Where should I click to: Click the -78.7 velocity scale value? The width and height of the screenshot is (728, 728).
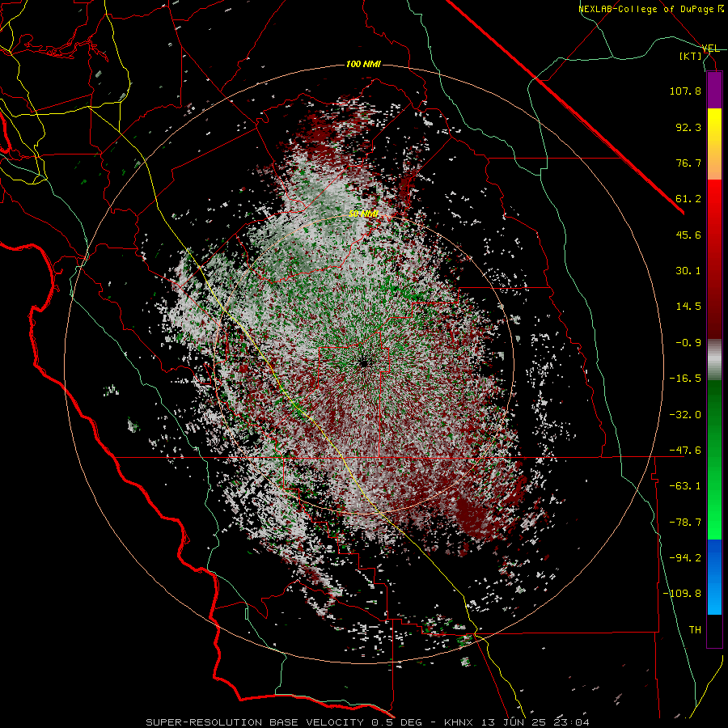(685, 523)
